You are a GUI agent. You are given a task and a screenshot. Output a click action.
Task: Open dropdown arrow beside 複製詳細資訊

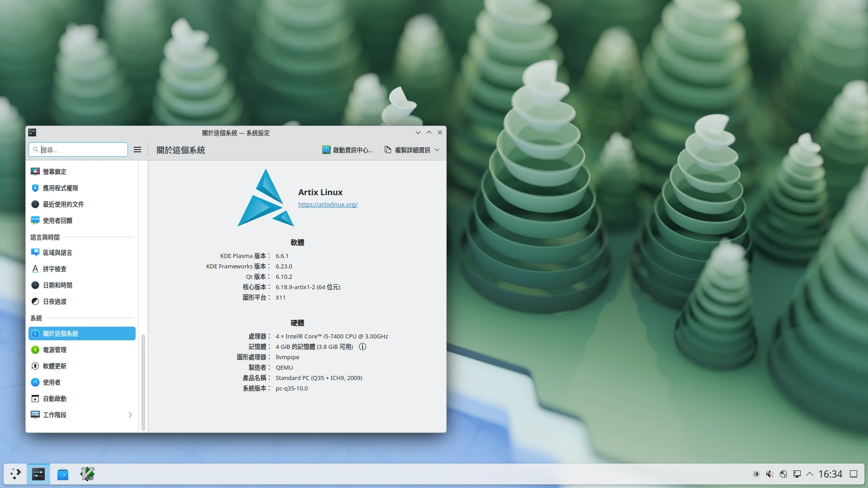(x=437, y=150)
